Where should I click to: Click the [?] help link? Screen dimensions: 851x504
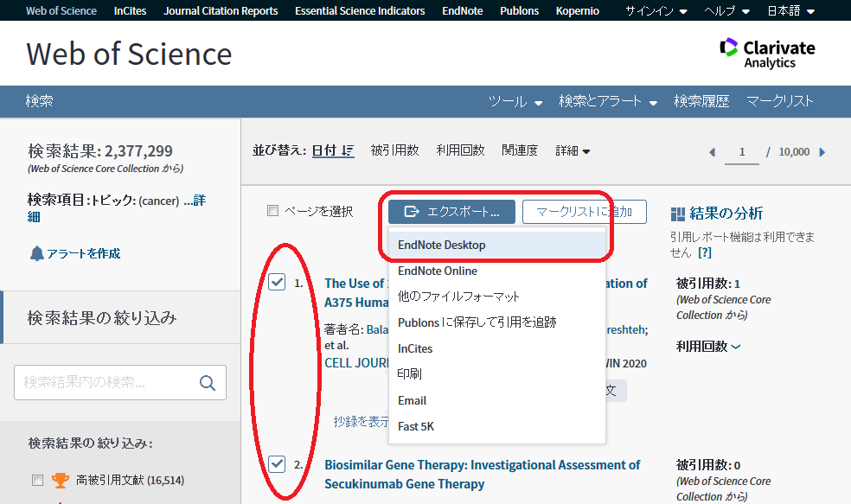point(705,252)
